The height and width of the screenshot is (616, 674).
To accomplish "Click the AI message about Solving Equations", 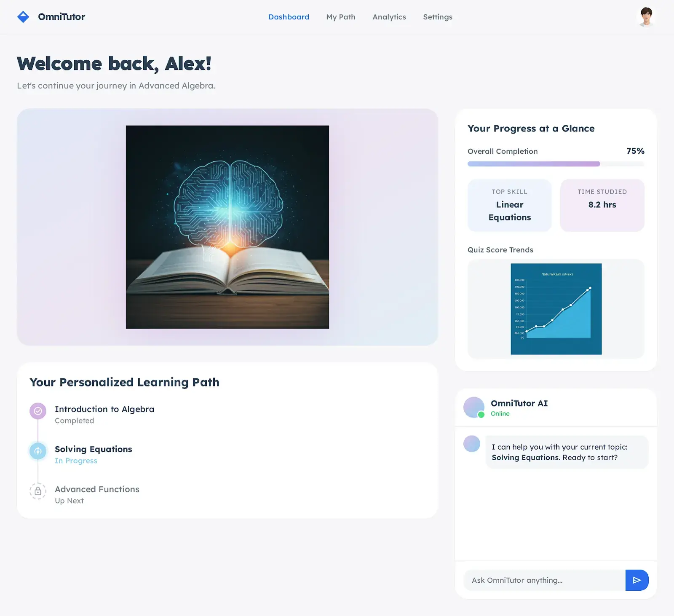I will pyautogui.click(x=567, y=452).
